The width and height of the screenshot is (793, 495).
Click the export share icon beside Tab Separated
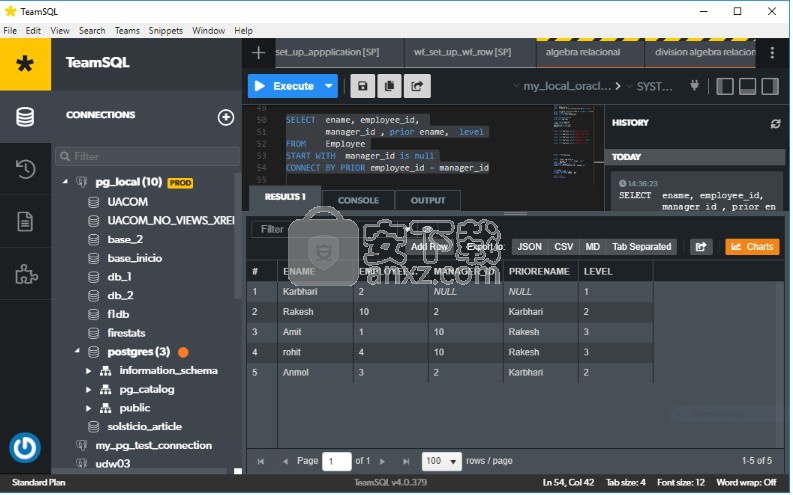pyautogui.click(x=701, y=247)
